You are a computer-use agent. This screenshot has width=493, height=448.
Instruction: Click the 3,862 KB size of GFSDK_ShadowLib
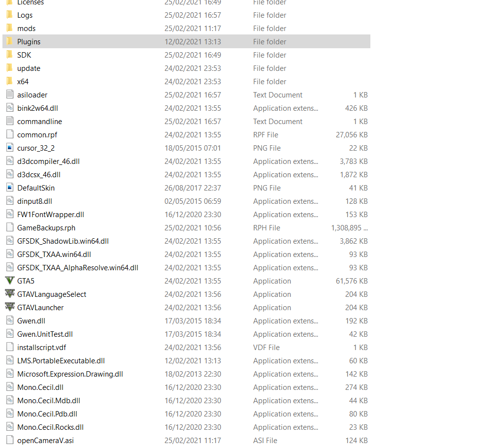coord(354,241)
